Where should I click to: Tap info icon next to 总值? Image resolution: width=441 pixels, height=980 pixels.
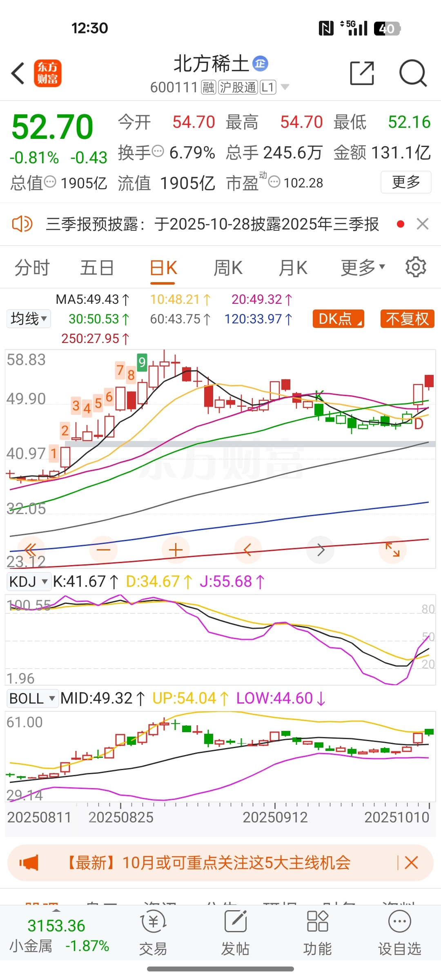50,182
